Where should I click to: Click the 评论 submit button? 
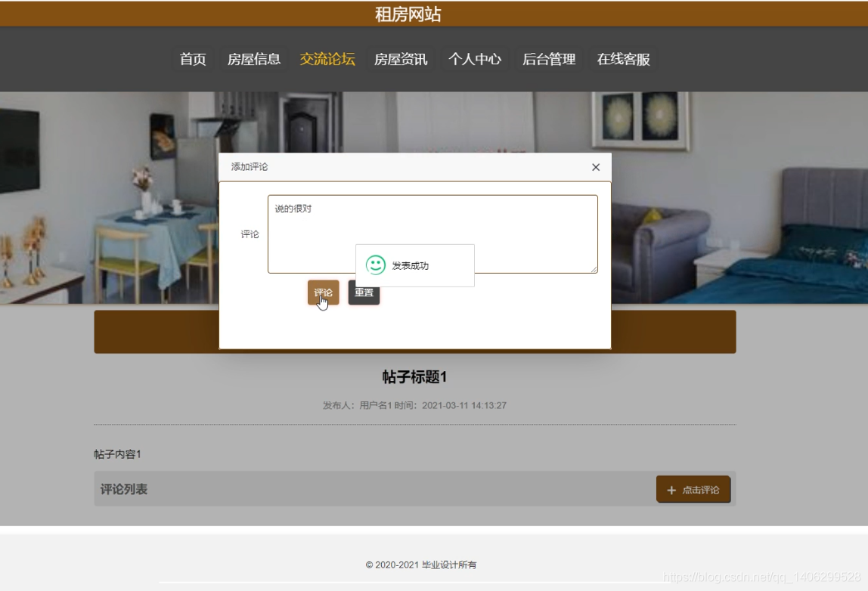(x=321, y=293)
